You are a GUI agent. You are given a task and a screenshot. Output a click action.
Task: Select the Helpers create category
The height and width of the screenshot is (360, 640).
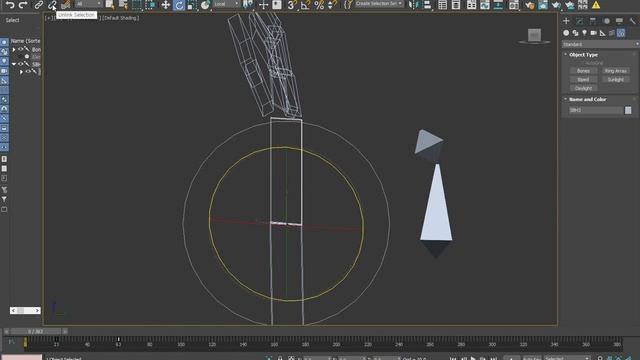click(602, 33)
